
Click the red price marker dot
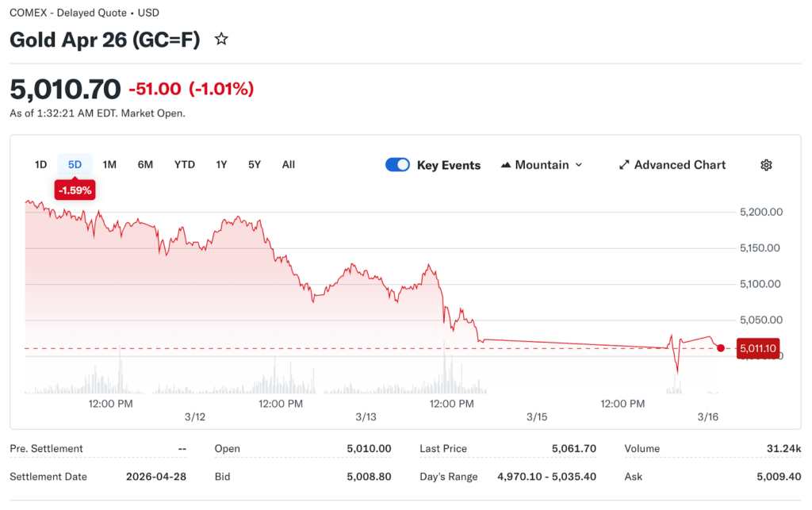tap(720, 348)
